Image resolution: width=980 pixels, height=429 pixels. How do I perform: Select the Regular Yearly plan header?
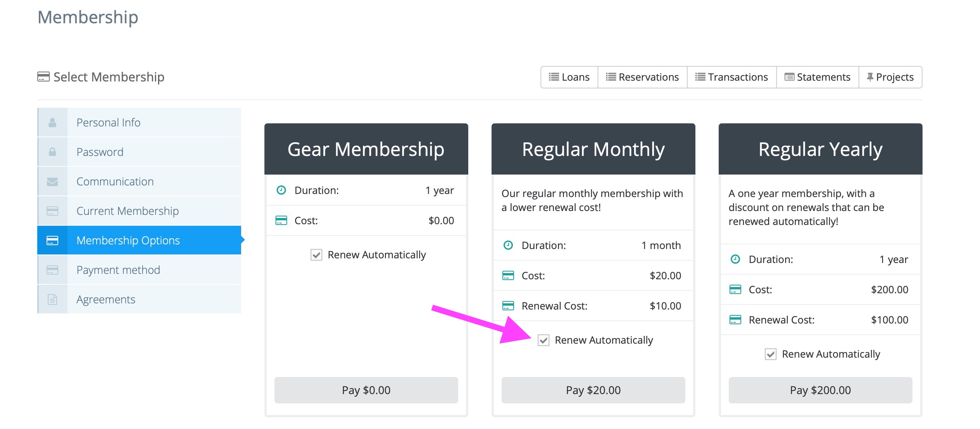pos(820,149)
